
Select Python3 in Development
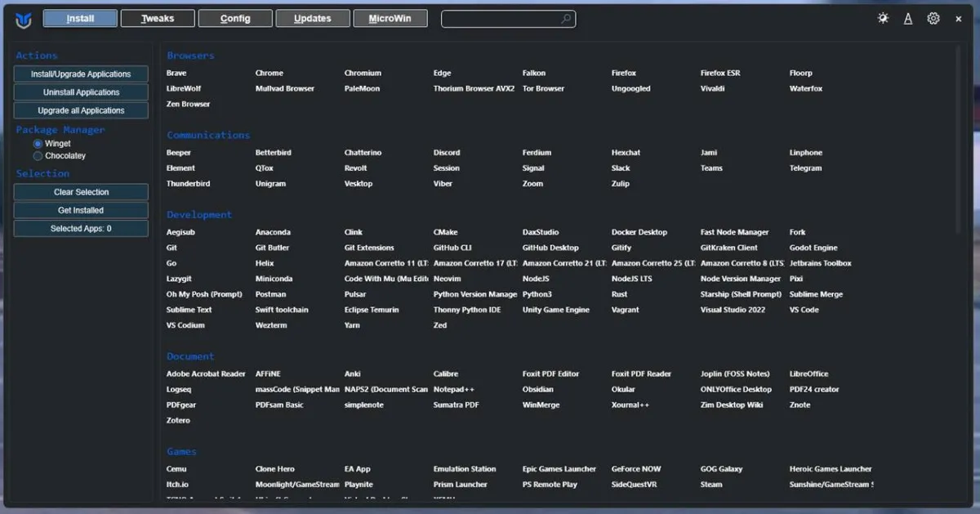click(537, 294)
